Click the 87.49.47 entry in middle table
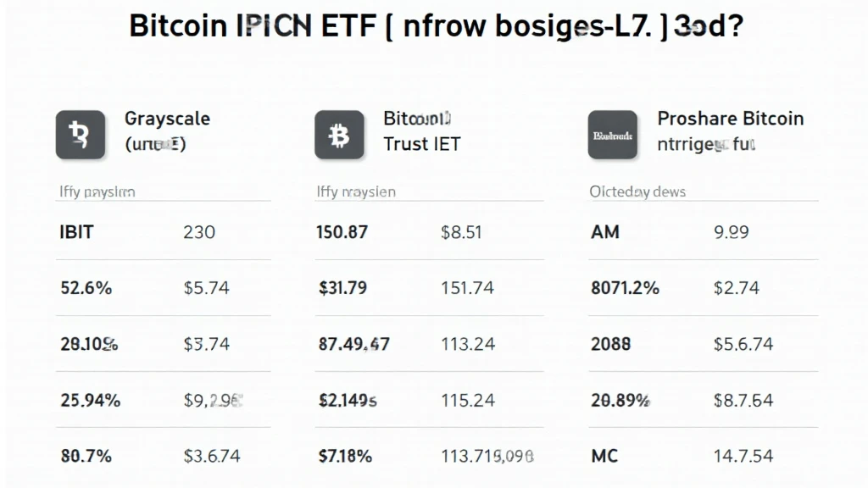 pyautogui.click(x=353, y=344)
